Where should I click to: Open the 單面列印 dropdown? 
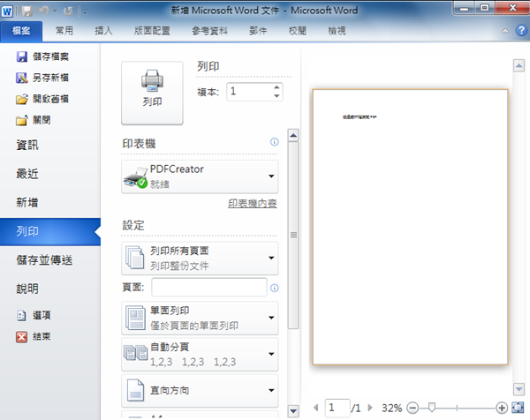(200, 318)
